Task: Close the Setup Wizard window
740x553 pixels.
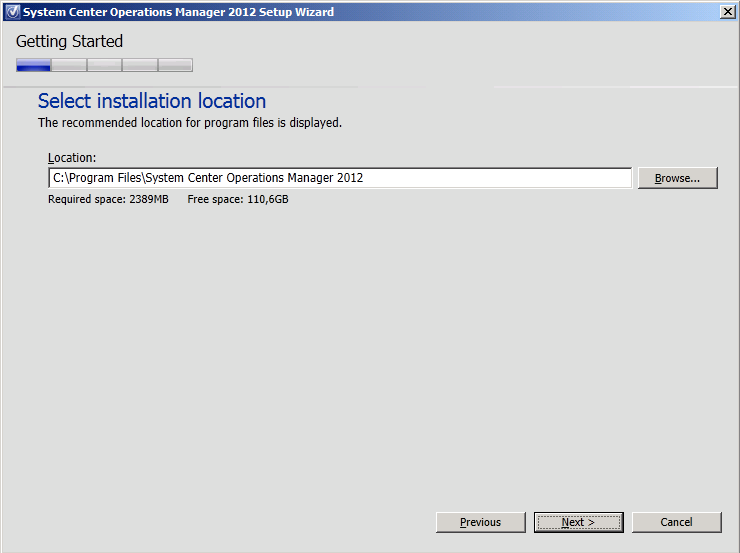Action: tap(728, 12)
